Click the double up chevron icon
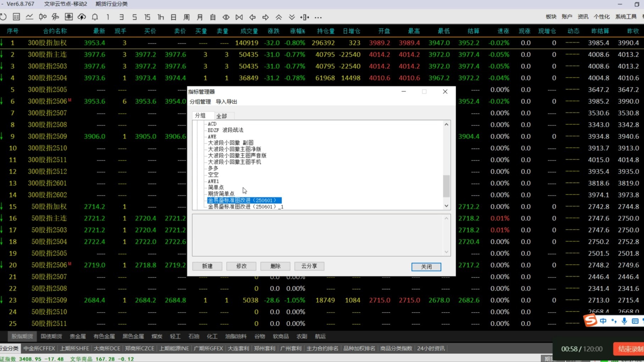This screenshot has width=644, height=362. click(279, 17)
